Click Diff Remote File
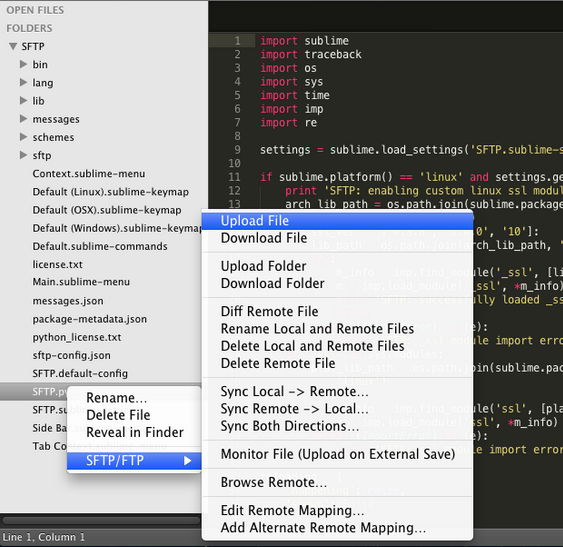 (338, 311)
